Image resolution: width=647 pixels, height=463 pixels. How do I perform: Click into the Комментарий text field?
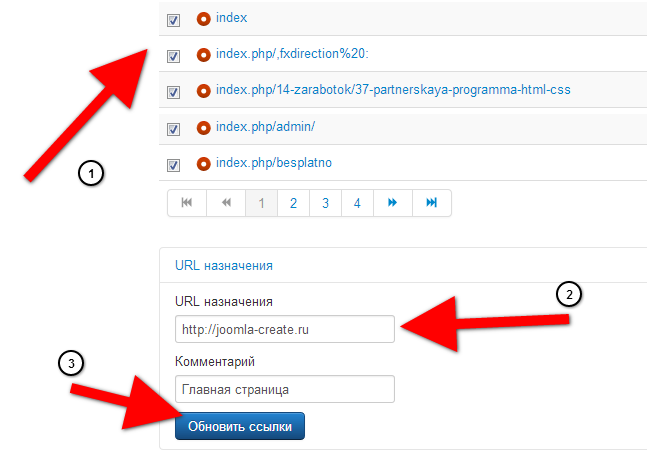[284, 388]
